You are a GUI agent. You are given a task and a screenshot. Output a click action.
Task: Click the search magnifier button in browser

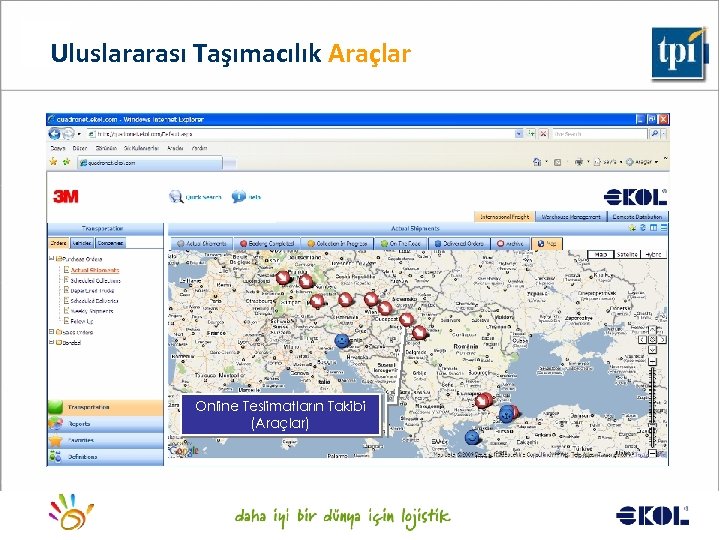(654, 134)
